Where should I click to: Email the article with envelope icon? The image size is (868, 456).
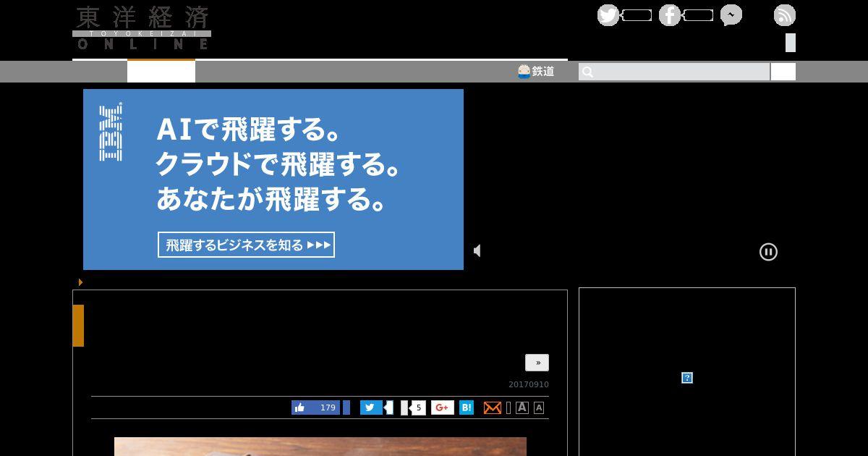pos(493,408)
